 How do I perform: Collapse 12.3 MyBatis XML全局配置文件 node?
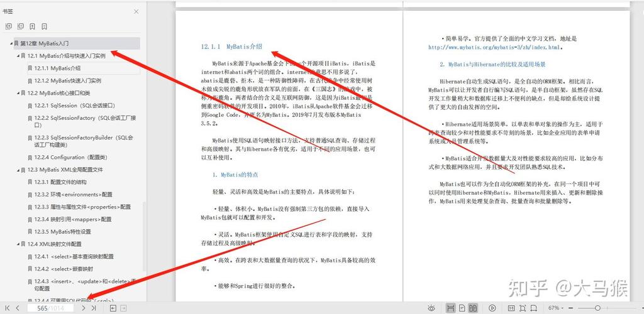pyautogui.click(x=18, y=170)
